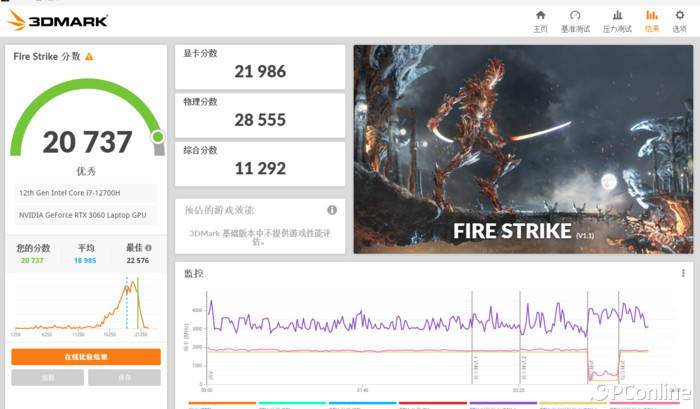Viewport: 700px width, 409px height.
Task: Toggle the teal legend color bar
Action: click(292, 403)
